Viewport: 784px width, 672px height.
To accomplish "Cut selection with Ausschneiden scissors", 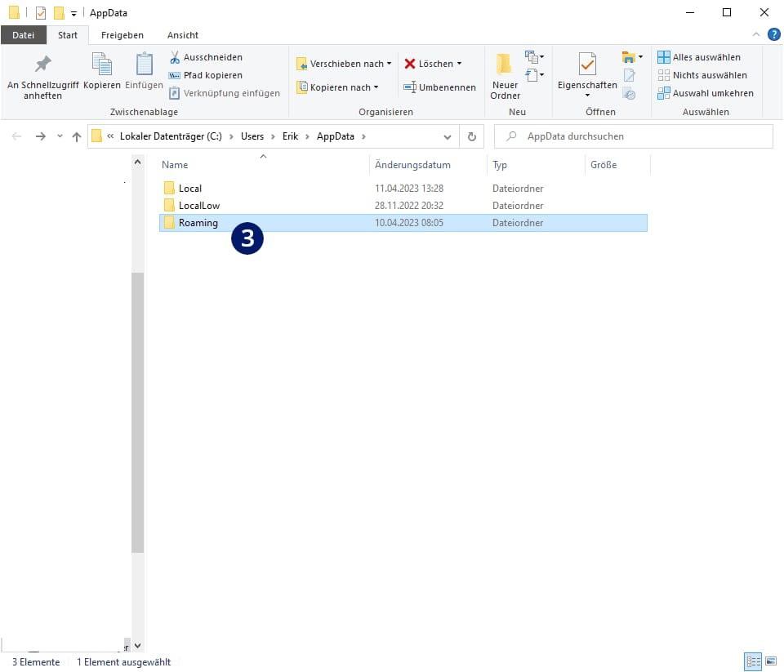I will [x=206, y=57].
